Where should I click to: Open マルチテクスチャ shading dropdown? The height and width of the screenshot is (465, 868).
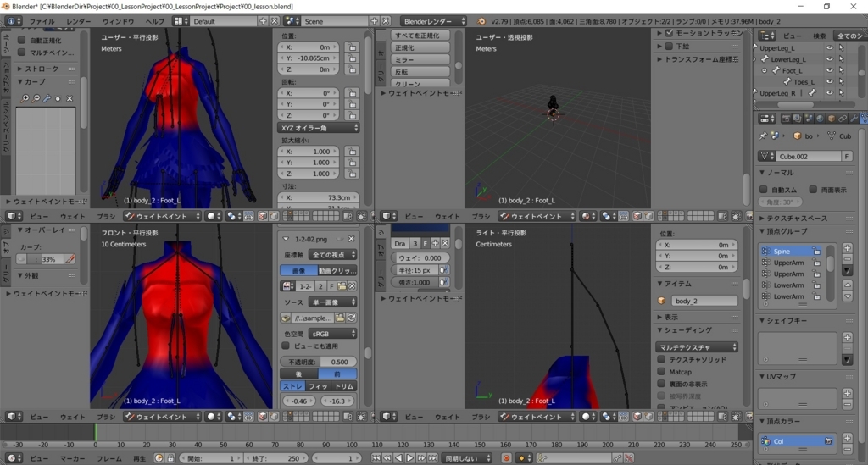point(697,347)
